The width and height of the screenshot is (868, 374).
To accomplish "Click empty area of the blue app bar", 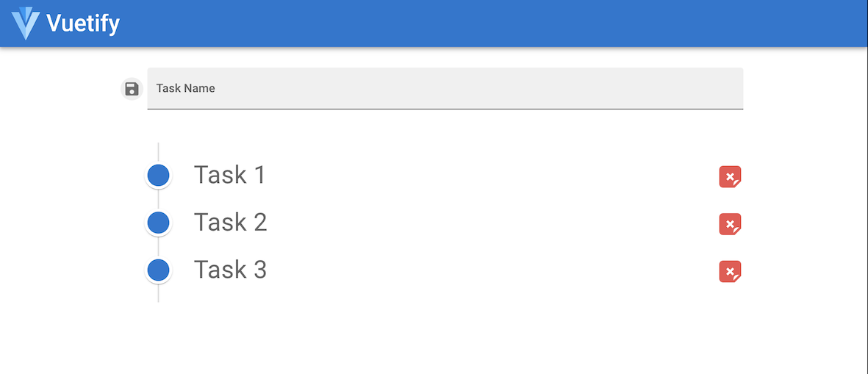I will pyautogui.click(x=478, y=24).
